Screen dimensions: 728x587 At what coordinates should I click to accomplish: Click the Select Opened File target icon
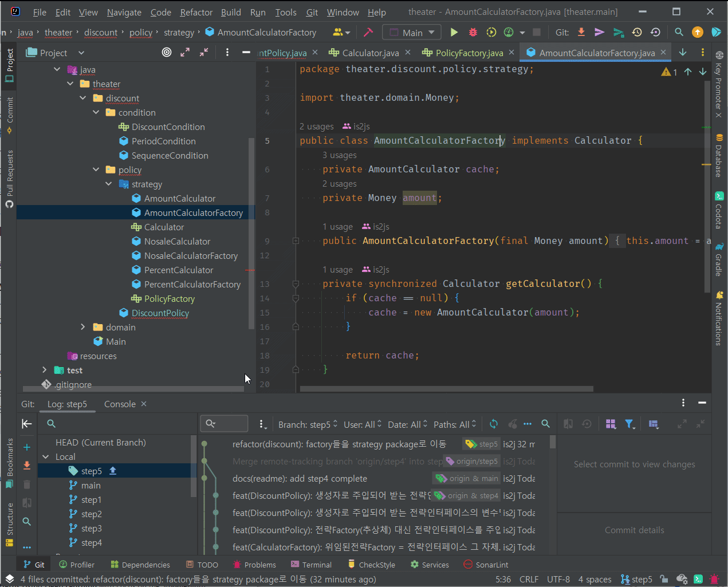point(167,53)
